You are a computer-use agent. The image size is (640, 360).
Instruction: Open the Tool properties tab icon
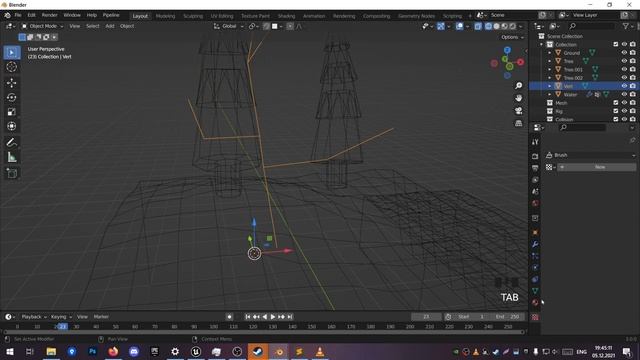535,142
